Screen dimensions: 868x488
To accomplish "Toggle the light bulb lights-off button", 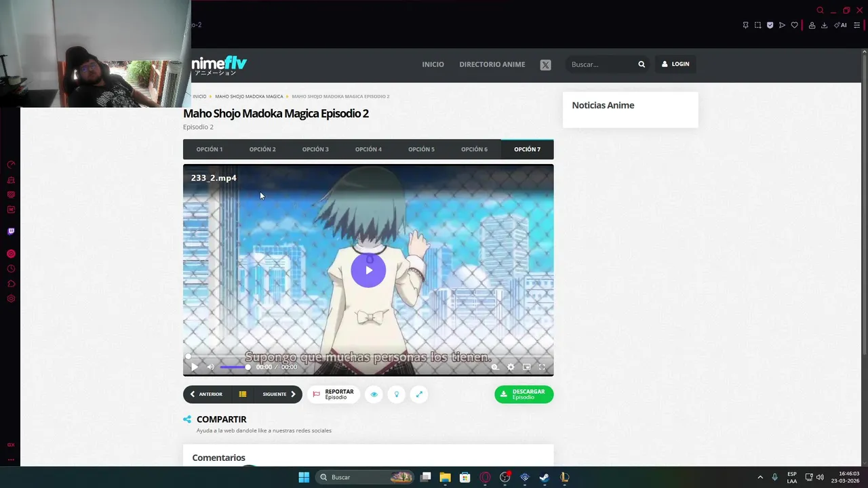I will click(x=397, y=394).
